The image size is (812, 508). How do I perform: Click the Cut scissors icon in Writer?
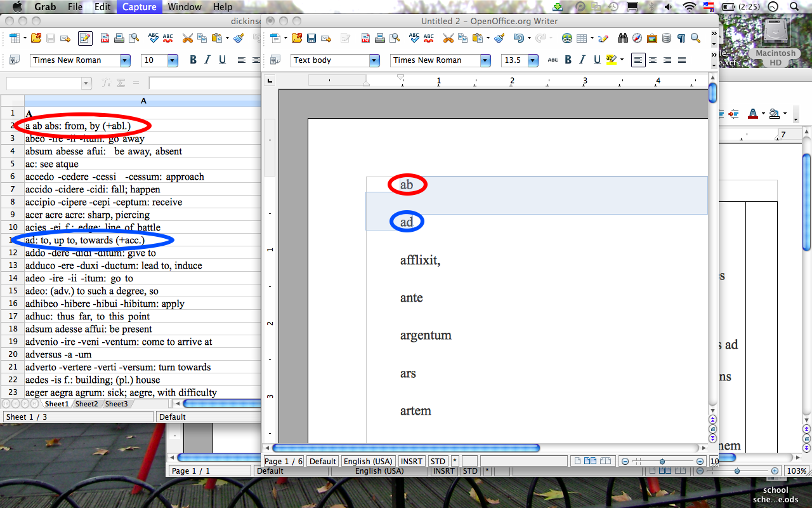point(448,38)
